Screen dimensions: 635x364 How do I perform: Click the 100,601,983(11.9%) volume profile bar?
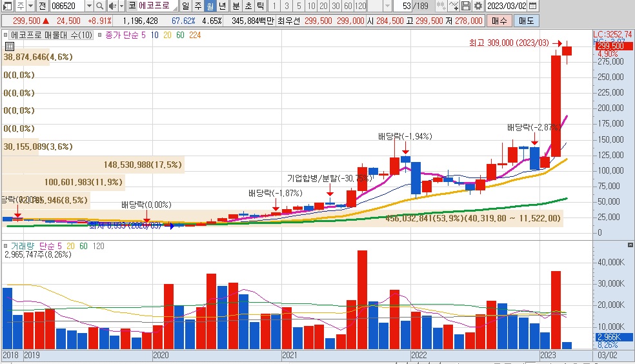coord(63,182)
